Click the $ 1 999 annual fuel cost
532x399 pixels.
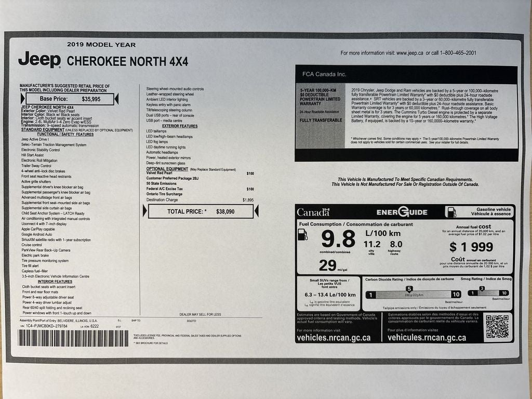(471, 247)
